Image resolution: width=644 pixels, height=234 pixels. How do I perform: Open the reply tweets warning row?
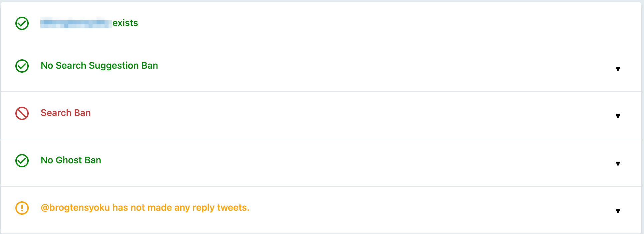(321, 210)
